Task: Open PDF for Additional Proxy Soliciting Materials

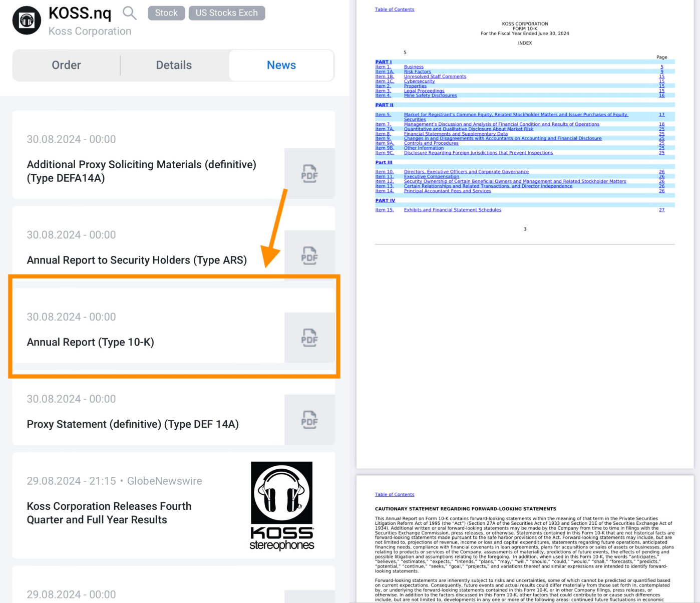Action: 309,174
